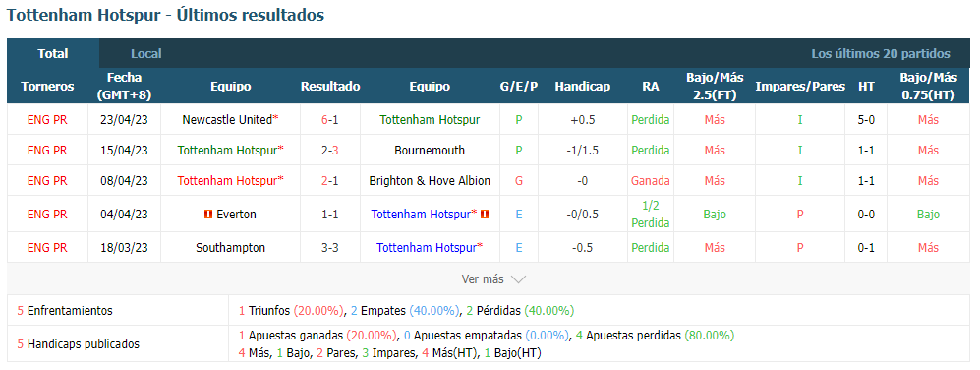Click ENG PR tournament in 23/04/23 row
This screenshot has width=980, height=370.
click(47, 120)
